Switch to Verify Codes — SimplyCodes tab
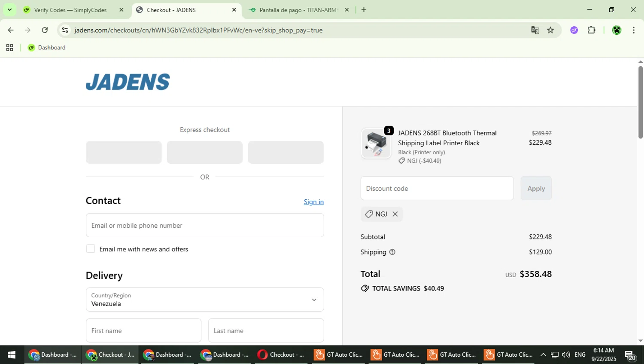This screenshot has width=644, height=364. pyautogui.click(x=73, y=10)
